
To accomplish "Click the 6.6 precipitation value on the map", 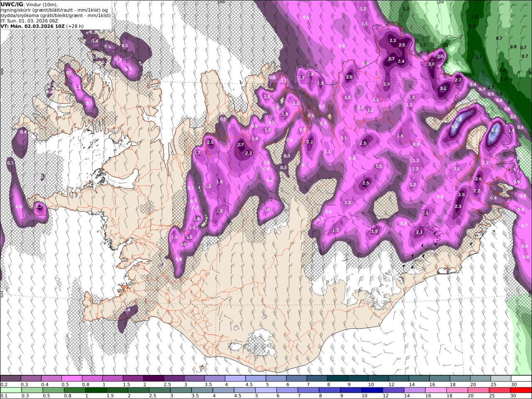I will tap(495, 130).
